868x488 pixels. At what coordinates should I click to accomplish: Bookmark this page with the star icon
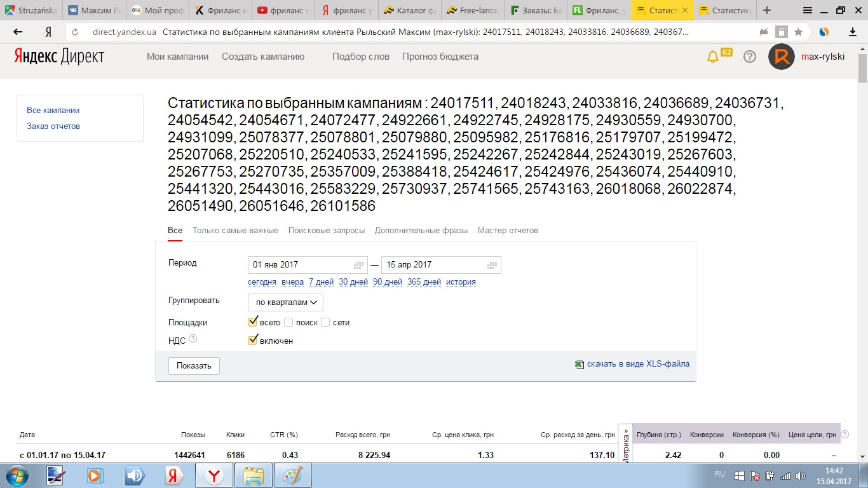coord(798,32)
